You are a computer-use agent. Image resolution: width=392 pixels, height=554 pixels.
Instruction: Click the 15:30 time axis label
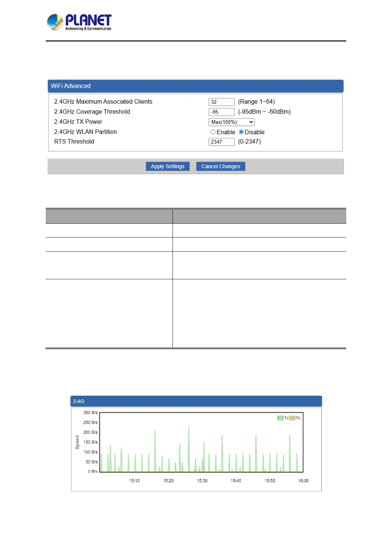pyautogui.click(x=202, y=481)
